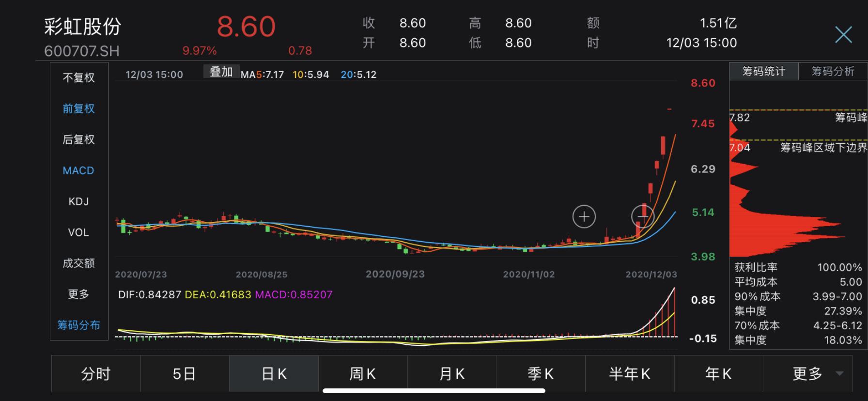Expand the 更多 period dropdown
The height and width of the screenshot is (401, 868).
click(807, 373)
